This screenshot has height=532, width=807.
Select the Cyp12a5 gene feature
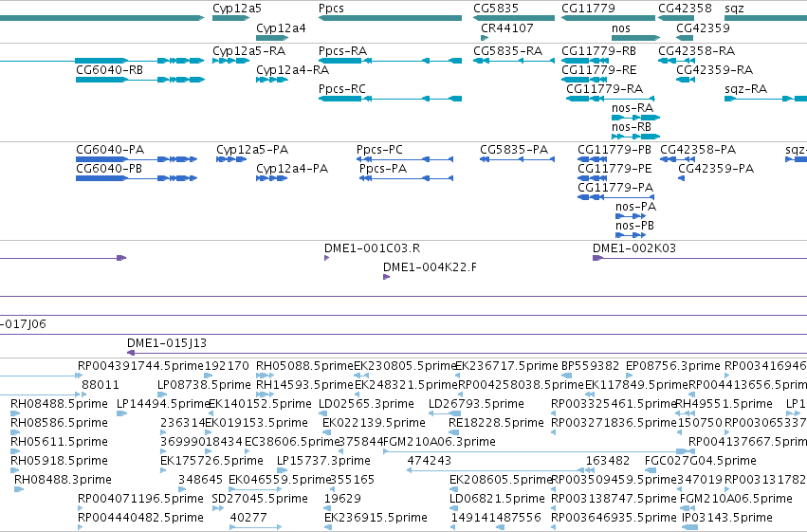[230, 18]
